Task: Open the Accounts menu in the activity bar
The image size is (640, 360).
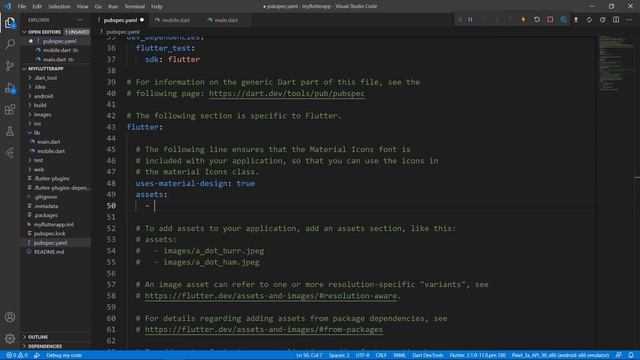Action: 10,317
